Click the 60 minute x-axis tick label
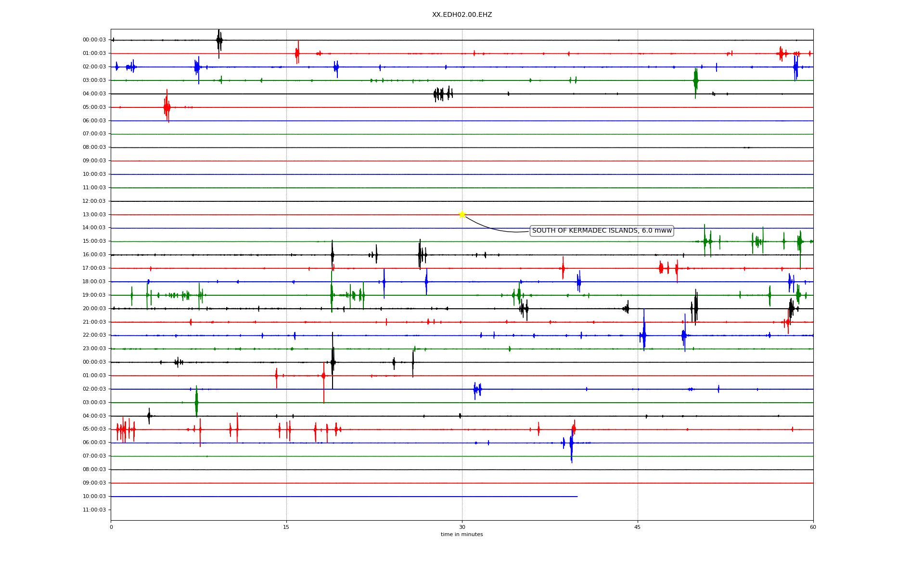This screenshot has width=924, height=578. pyautogui.click(x=813, y=527)
